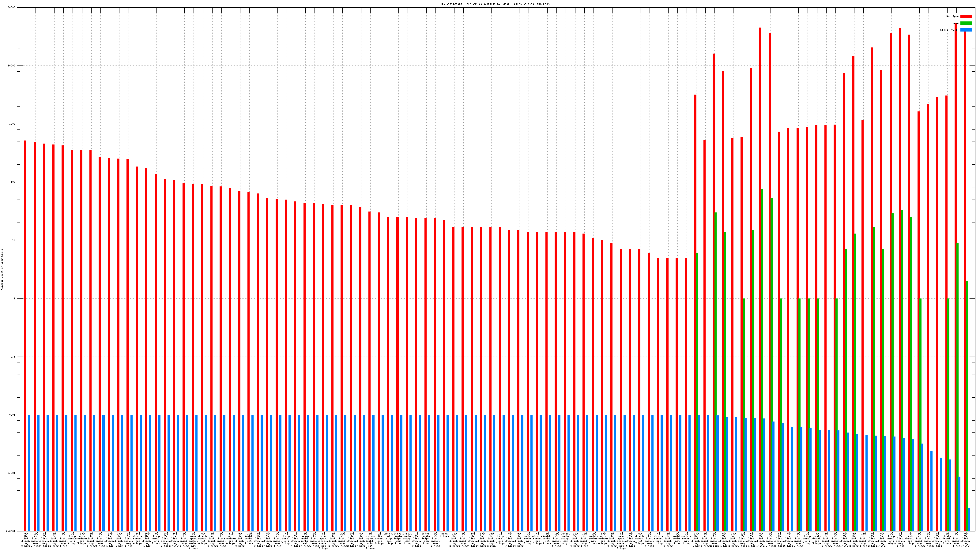Click the 1000 y-axis tick label

coord(13,124)
